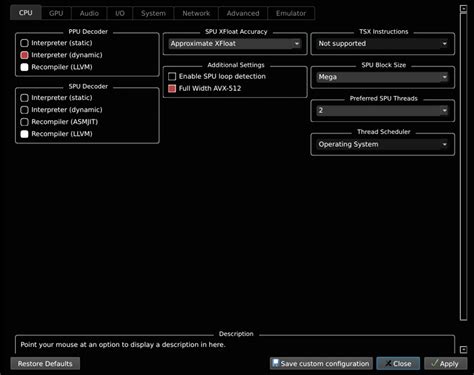
Task: Open the SPU XFloat Accuracy dropdown
Action: (235, 44)
